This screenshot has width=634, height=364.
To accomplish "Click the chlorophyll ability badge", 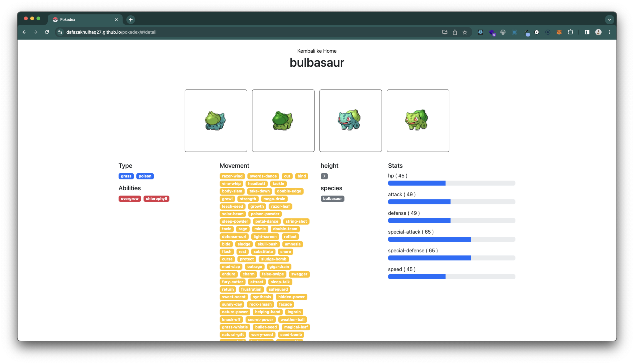I will point(156,199).
